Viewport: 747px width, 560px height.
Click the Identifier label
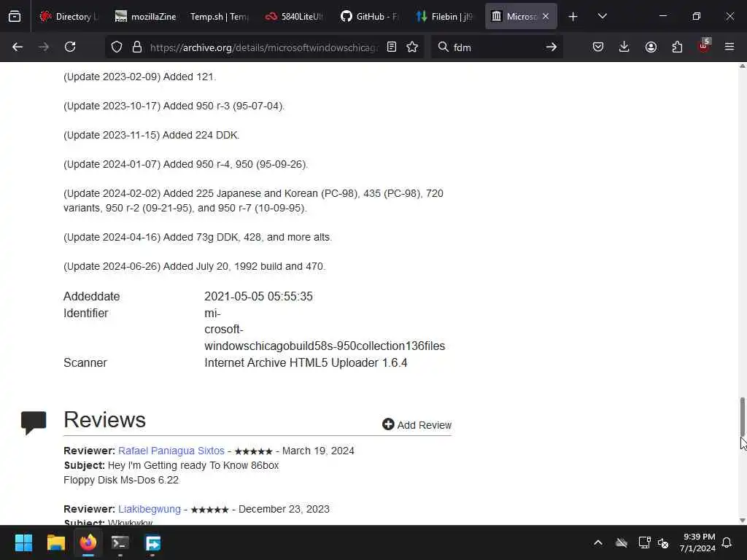pos(86,313)
